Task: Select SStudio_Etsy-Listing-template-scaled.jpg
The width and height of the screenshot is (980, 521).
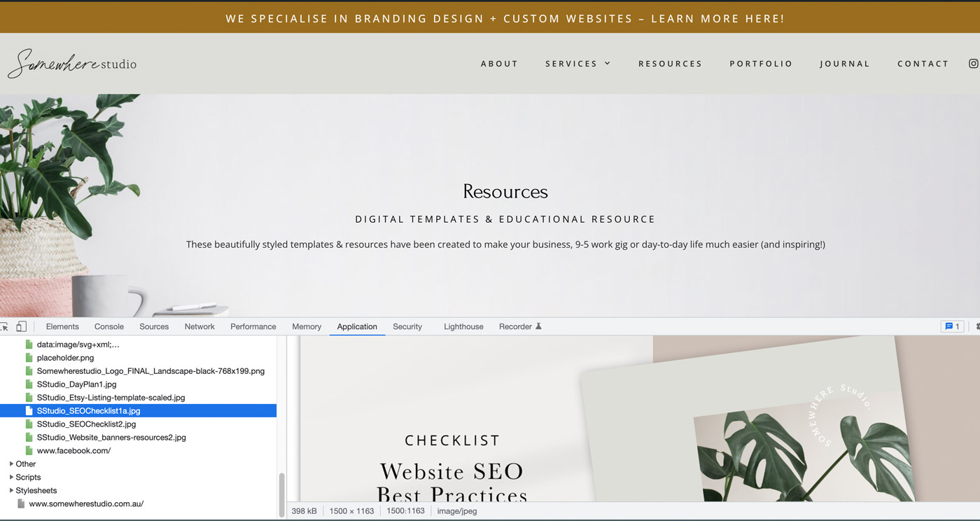Action: coord(111,398)
